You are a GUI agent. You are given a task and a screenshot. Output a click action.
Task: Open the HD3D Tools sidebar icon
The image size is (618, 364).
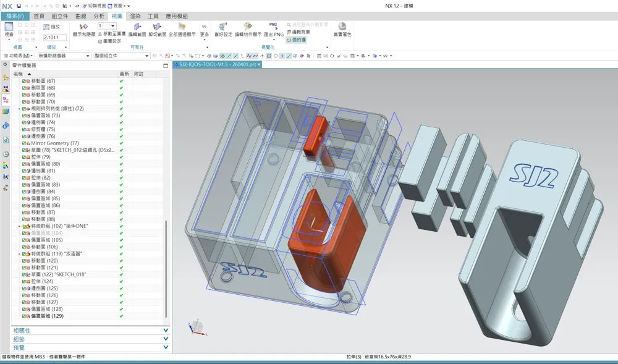click(x=6, y=125)
